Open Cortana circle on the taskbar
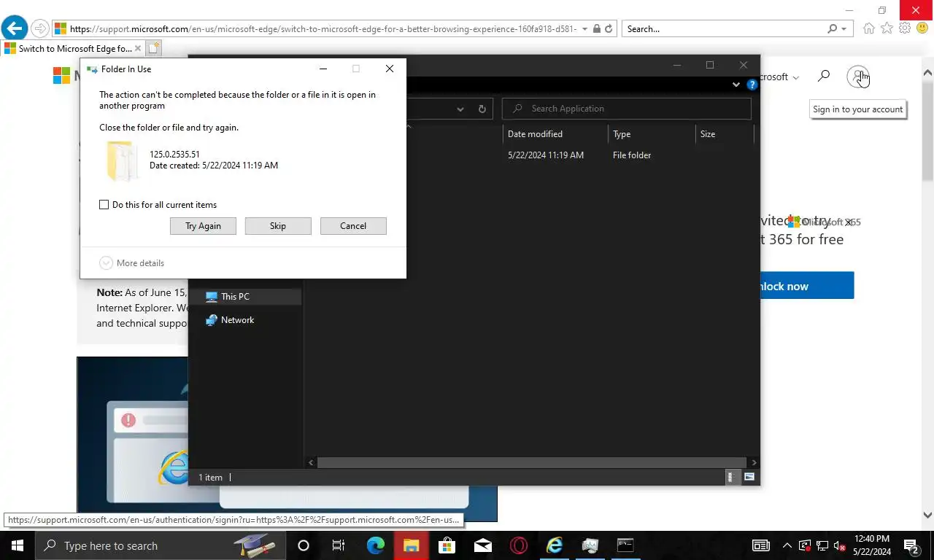 point(304,545)
